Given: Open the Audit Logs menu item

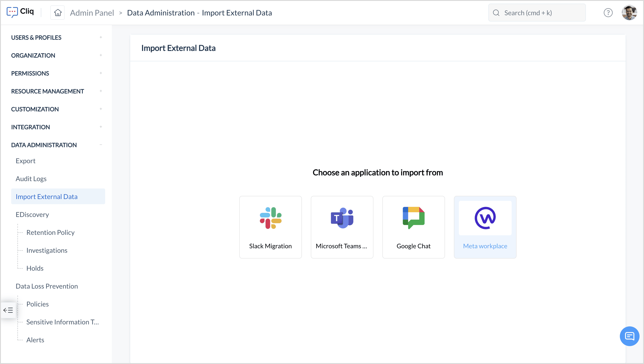Looking at the screenshot, I should 31,179.
